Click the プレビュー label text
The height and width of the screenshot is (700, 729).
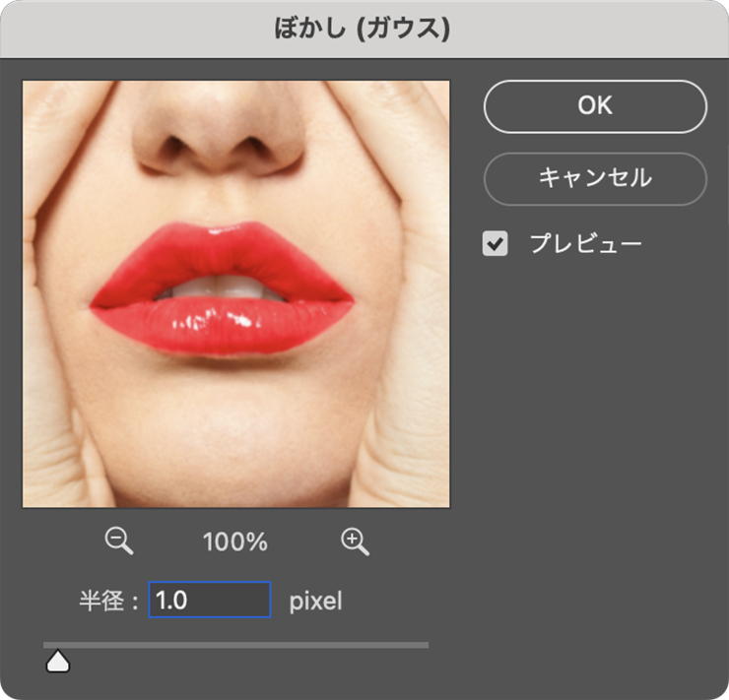click(585, 243)
